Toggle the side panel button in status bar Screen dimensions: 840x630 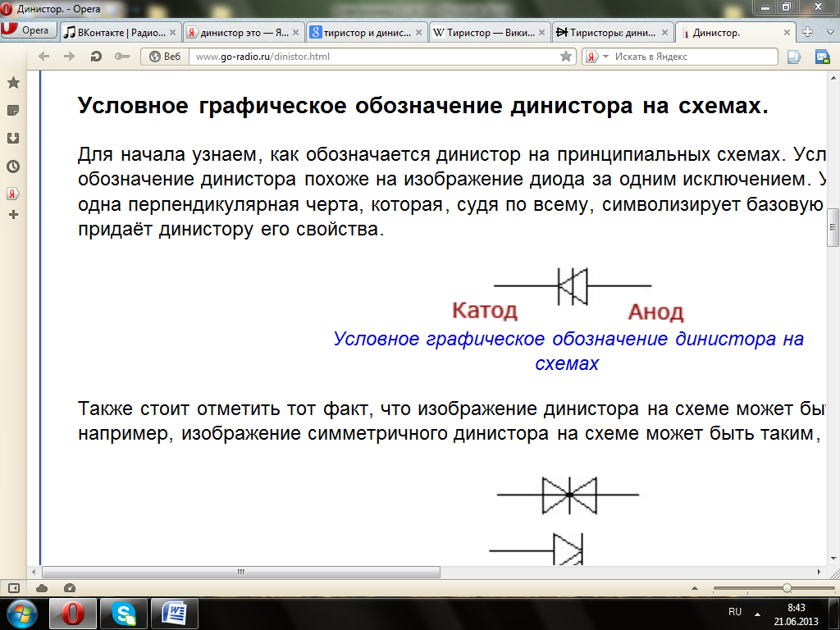[x=14, y=588]
